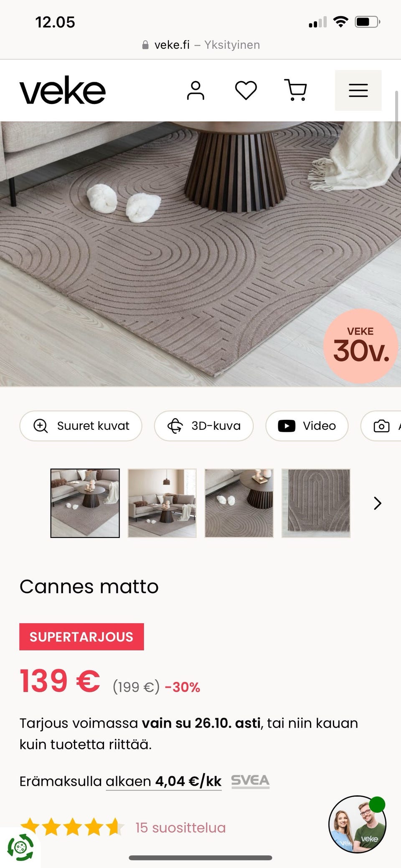
Task: Open the wishlist heart icon
Action: [246, 91]
